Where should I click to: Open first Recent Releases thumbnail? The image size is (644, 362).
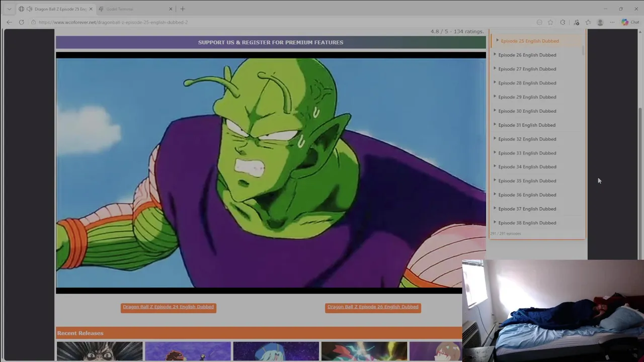[x=100, y=351]
